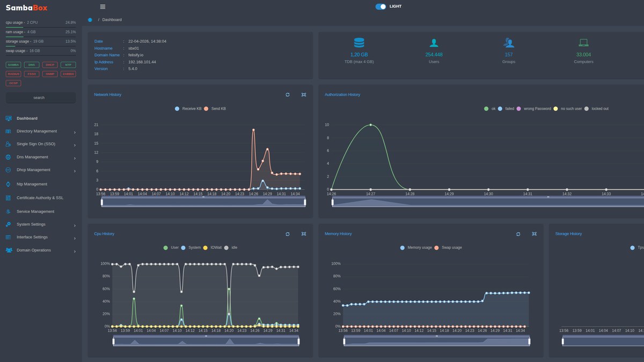Viewport: 644px width, 362px height.
Task: Refresh the Memory History chart
Action: coord(518,234)
